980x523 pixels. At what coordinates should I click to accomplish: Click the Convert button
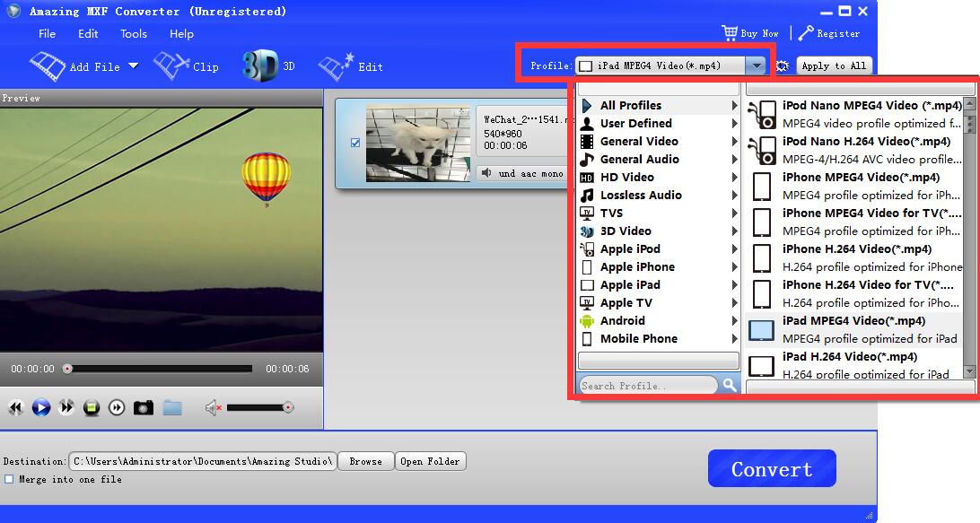772,468
